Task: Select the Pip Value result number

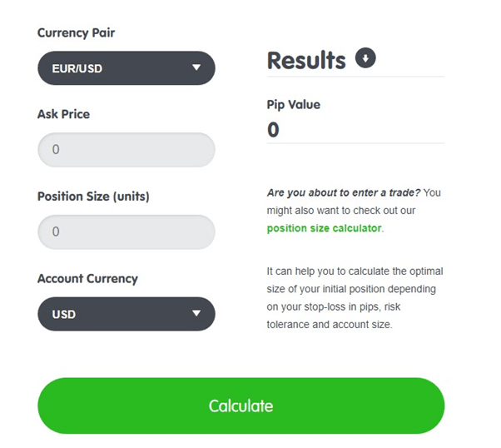Action: 273,130
